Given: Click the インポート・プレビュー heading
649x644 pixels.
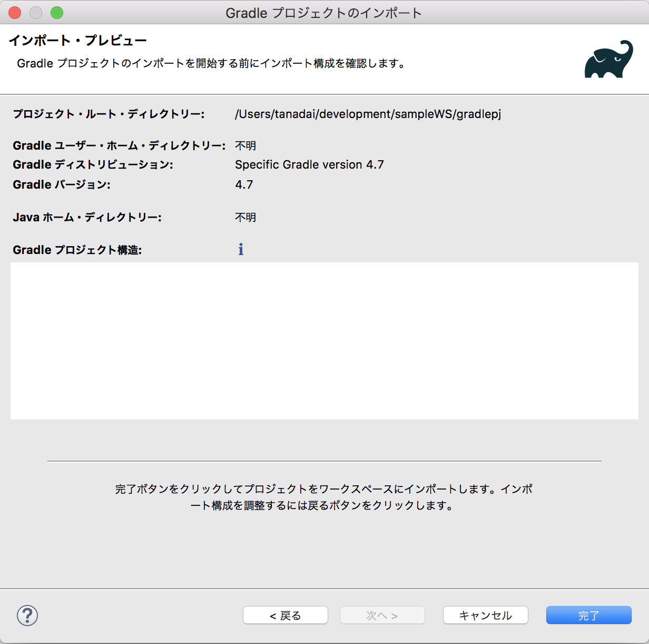Looking at the screenshot, I should pos(77,40).
